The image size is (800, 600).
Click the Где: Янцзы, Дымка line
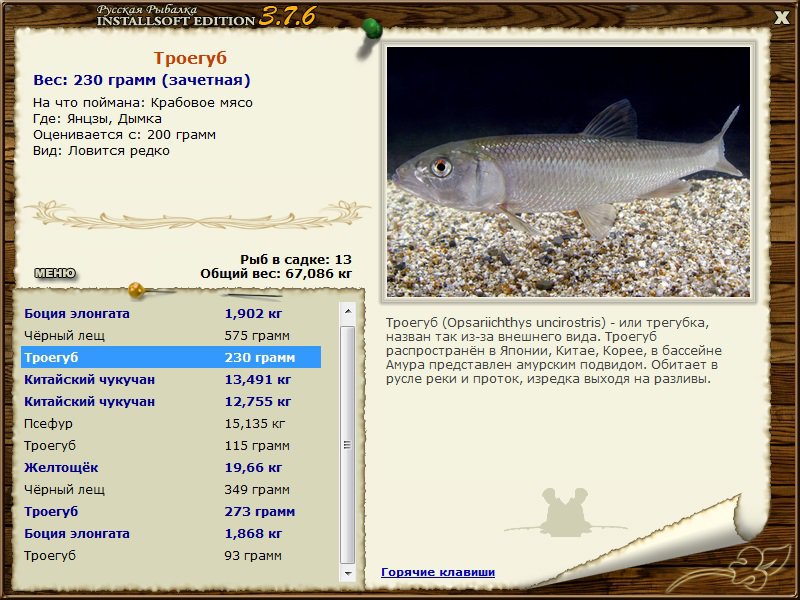(97, 119)
